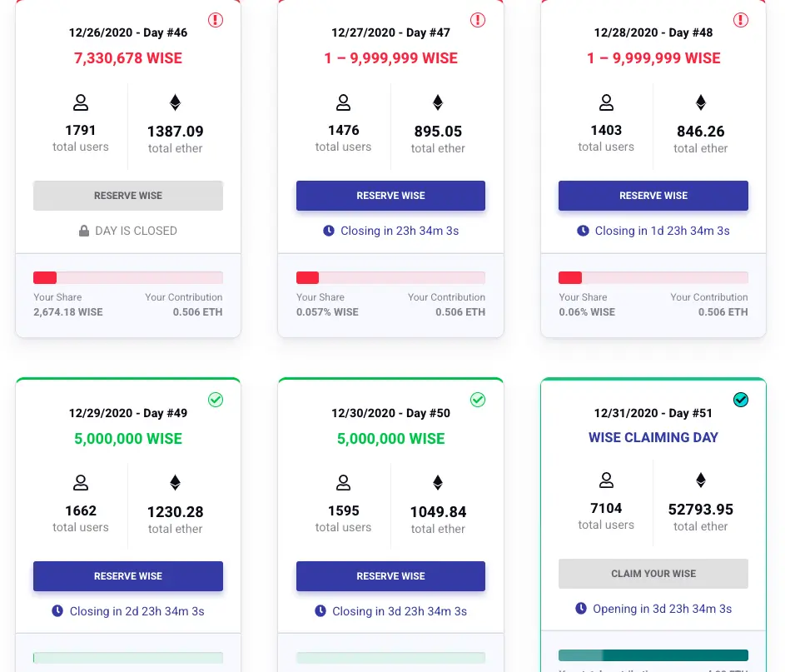Click the 7,330,678 WISE amount heading

pyautogui.click(x=128, y=58)
